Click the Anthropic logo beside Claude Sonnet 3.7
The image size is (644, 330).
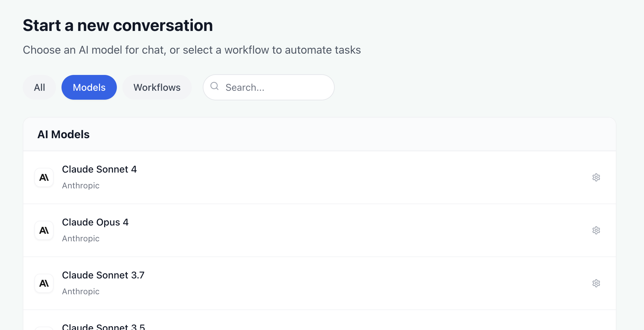coord(44,283)
